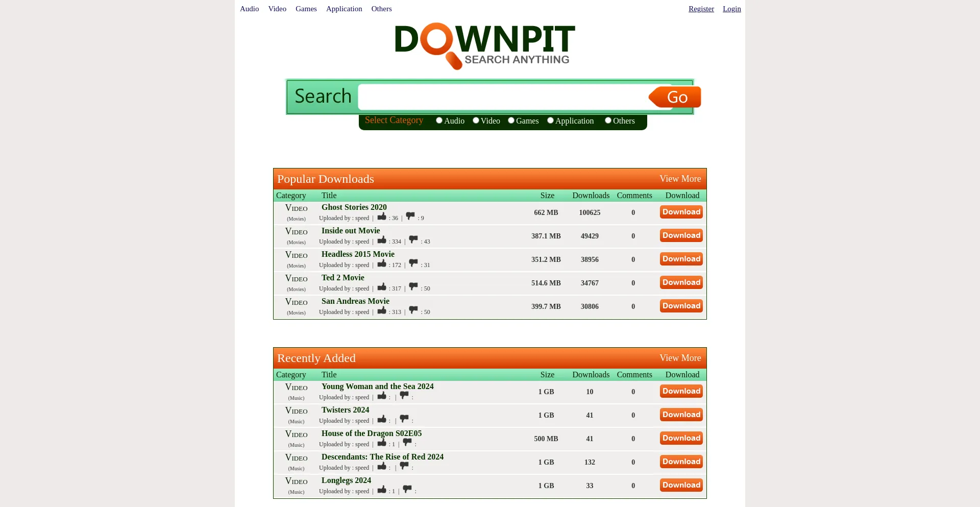Open Young Woman and the Sea 2024 title
Screen dimensions: 980x507
tap(378, 387)
